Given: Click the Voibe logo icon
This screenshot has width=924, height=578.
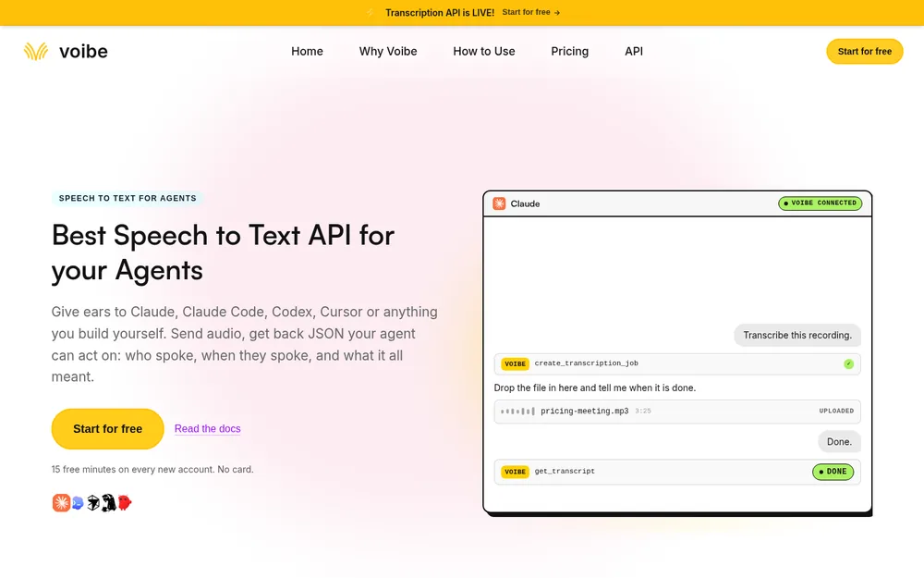Looking at the screenshot, I should point(36,51).
